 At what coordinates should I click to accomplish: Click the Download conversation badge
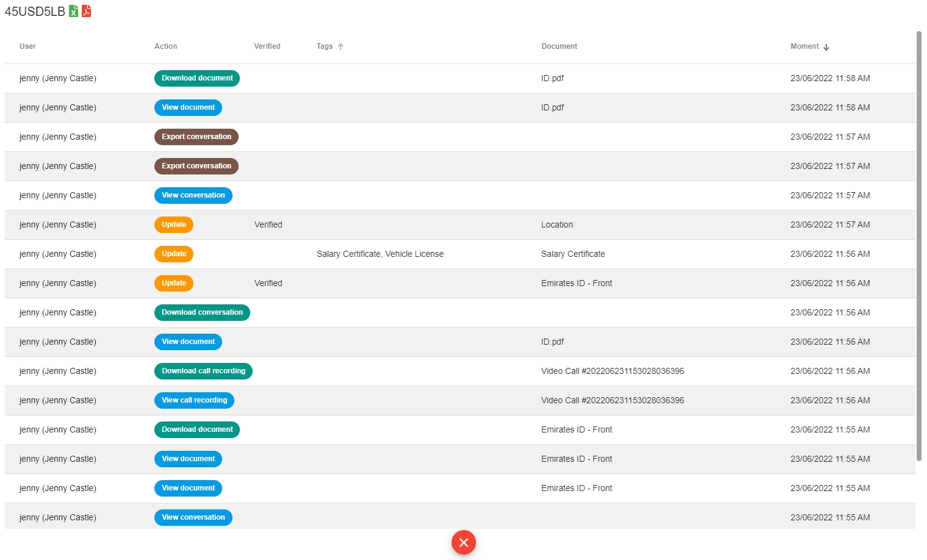coord(202,312)
